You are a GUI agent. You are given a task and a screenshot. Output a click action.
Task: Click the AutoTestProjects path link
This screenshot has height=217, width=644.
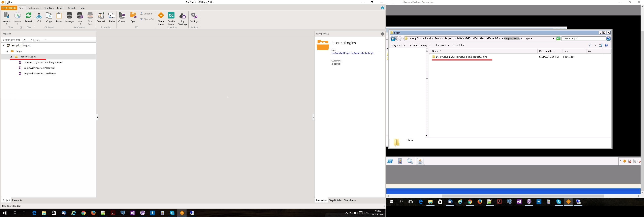[x=352, y=53]
